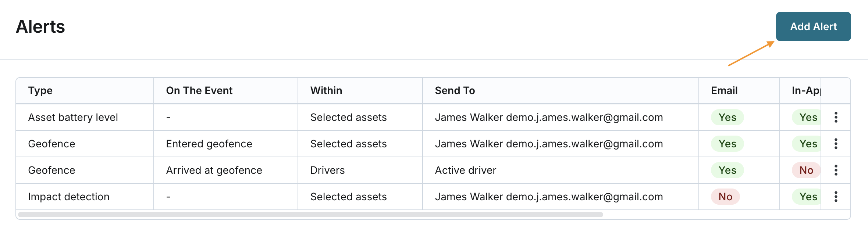868x244 pixels.
Task: Open three-dot menu for Entered geofence row
Action: [836, 144]
